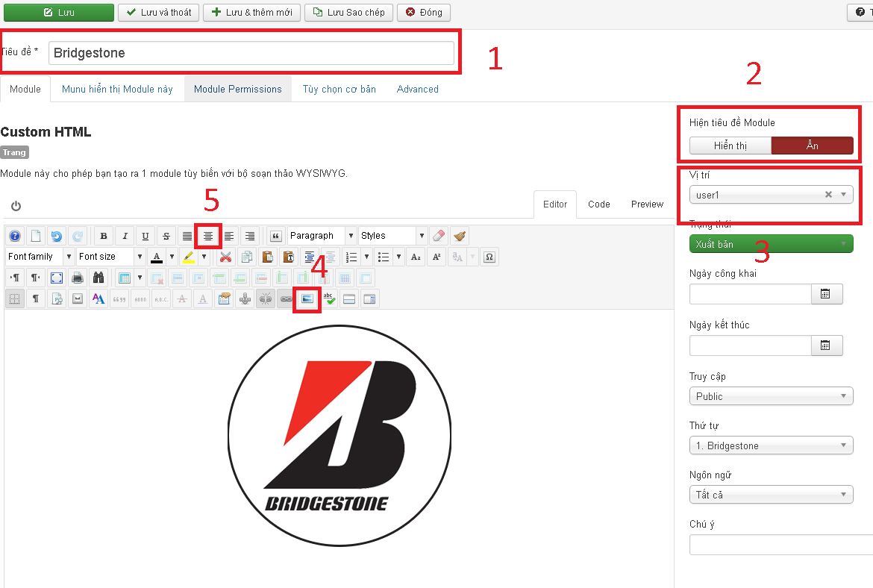Viewport: 873px width, 588px height.
Task: Justify text fully
Action: pyautogui.click(x=187, y=236)
